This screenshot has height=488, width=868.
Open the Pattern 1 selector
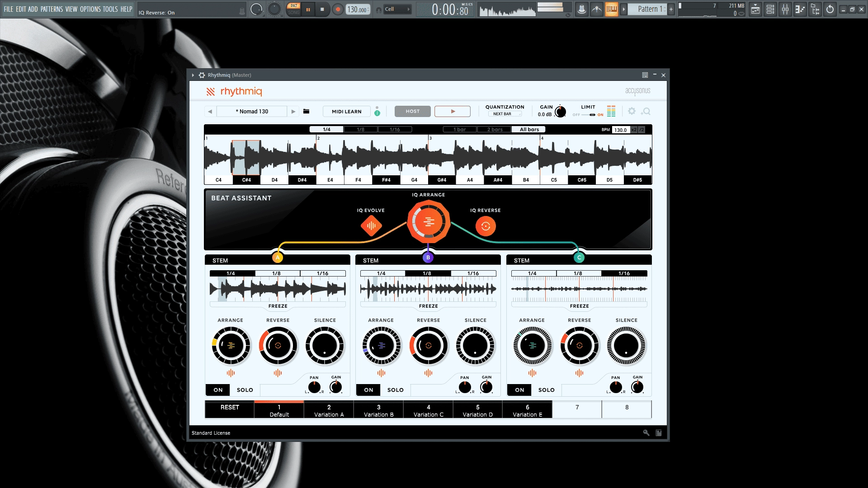click(x=647, y=9)
